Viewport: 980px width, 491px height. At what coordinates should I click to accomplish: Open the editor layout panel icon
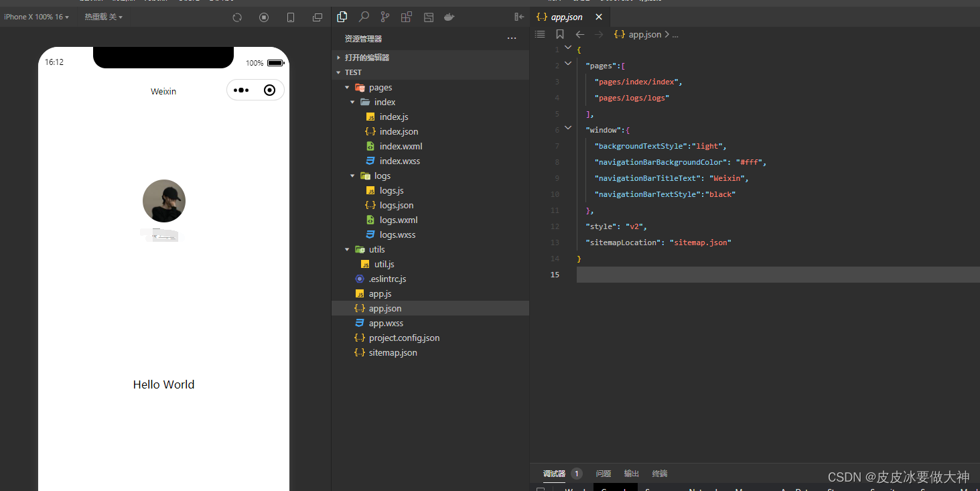429,17
